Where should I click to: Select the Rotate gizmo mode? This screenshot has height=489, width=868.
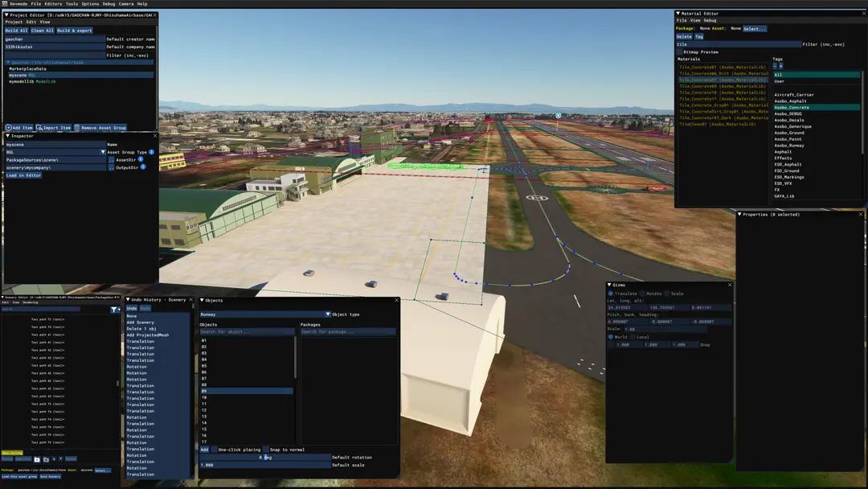click(642, 294)
